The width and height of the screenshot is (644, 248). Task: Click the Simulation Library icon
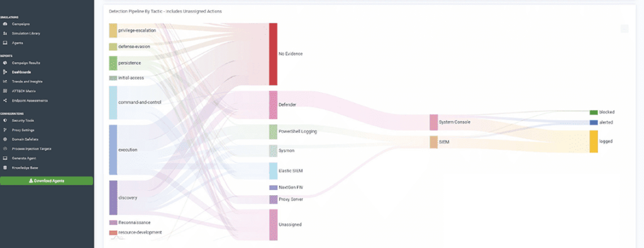coord(5,33)
